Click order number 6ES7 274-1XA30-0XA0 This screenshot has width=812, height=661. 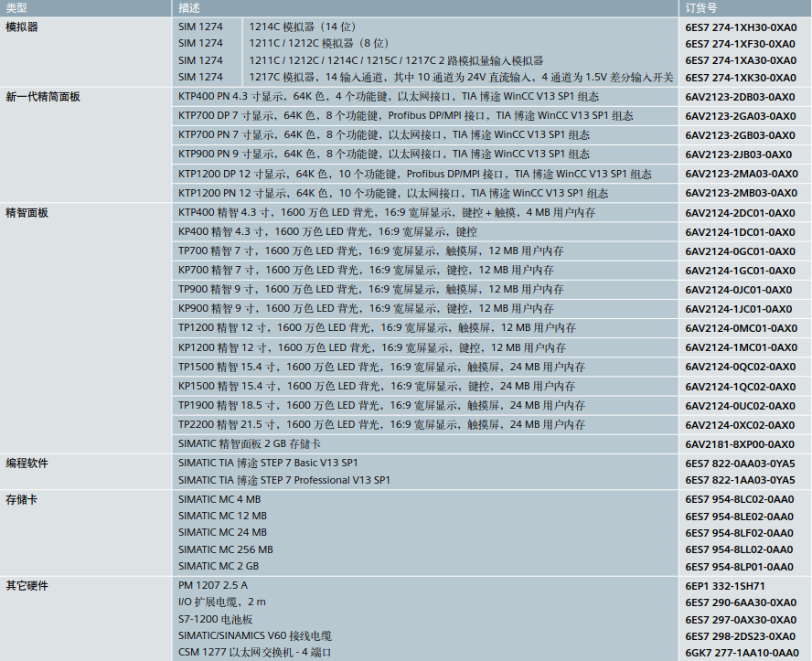(741, 60)
